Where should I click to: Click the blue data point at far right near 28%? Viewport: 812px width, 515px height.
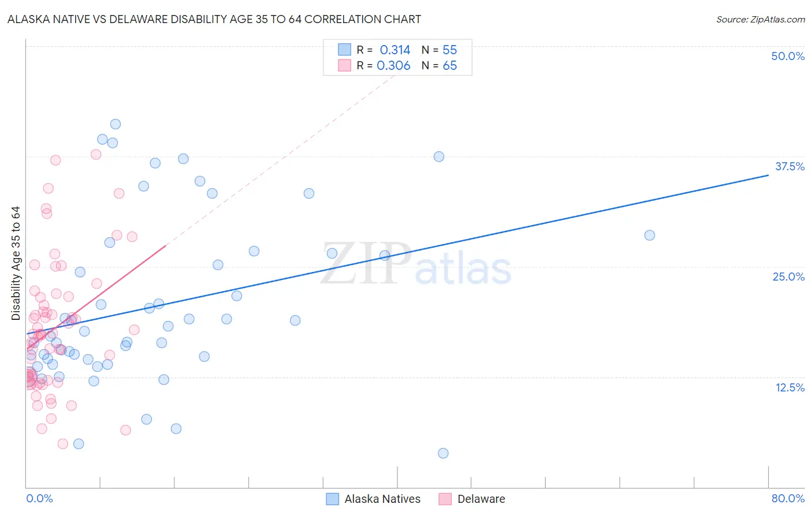pyautogui.click(x=650, y=235)
